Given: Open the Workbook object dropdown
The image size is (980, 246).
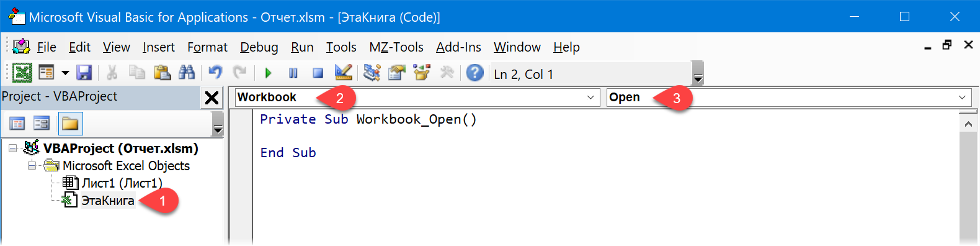Looking at the screenshot, I should pyautogui.click(x=591, y=98).
